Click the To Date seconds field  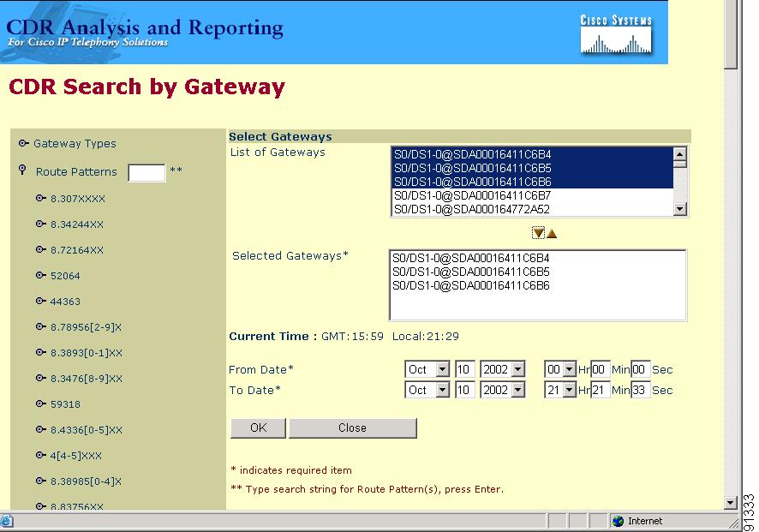coord(641,390)
